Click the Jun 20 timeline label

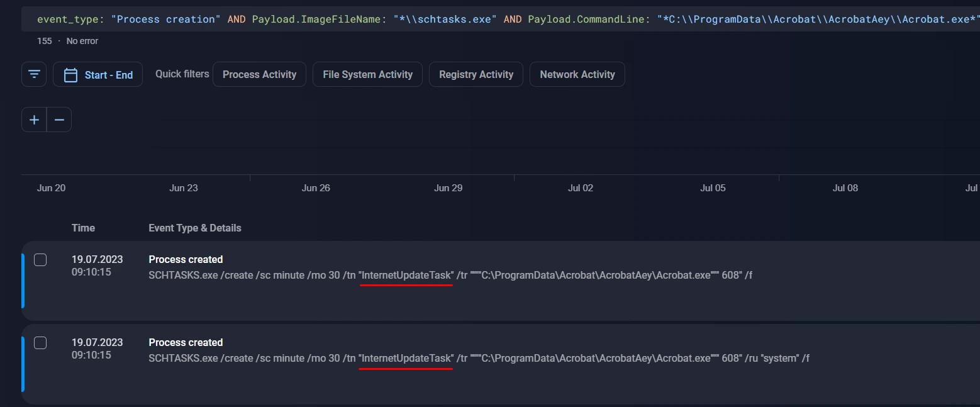(51, 187)
